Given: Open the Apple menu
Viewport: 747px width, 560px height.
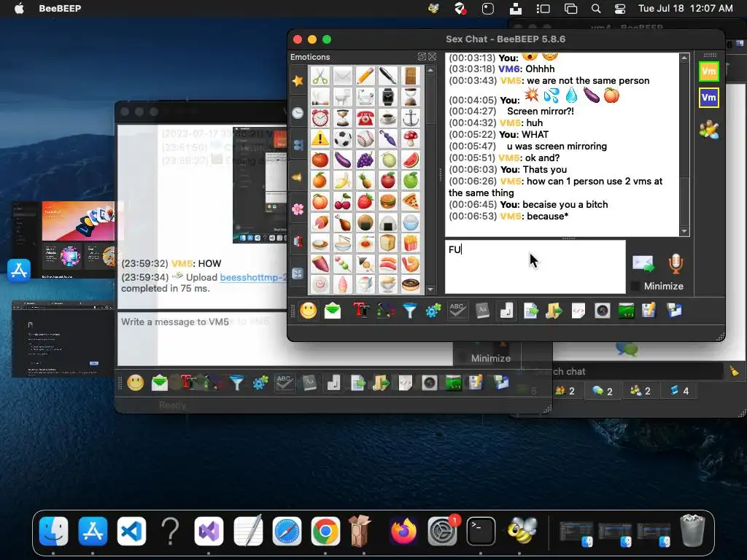Looking at the screenshot, I should (19, 8).
